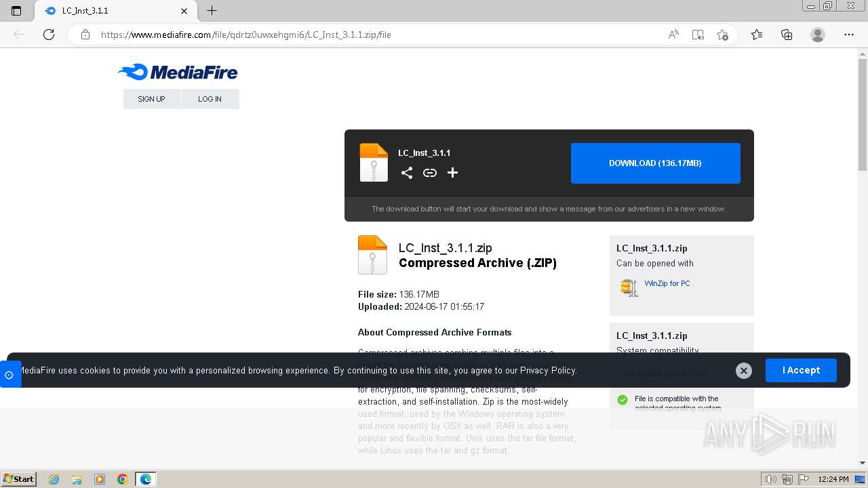The image size is (868, 488).
Task: Click the browser back arrow
Action: click(x=19, y=35)
